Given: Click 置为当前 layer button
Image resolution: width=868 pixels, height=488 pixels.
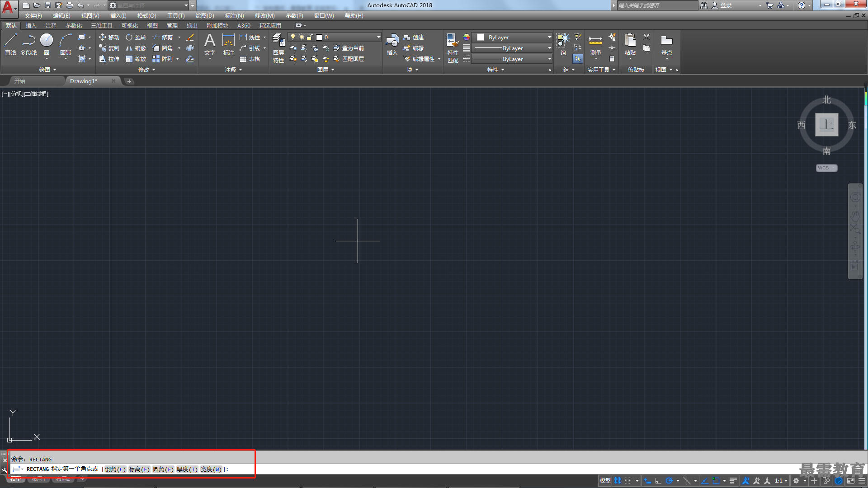Looking at the screenshot, I should point(348,48).
